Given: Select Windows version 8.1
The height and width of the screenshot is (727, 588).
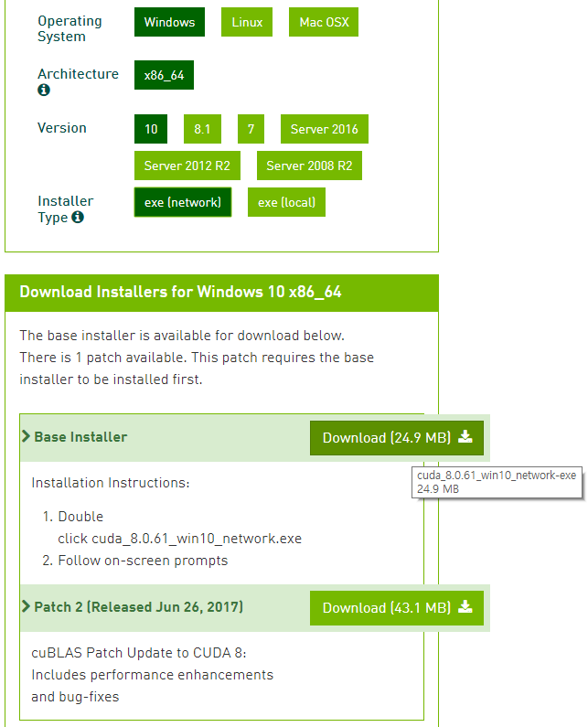Looking at the screenshot, I should click(x=202, y=129).
